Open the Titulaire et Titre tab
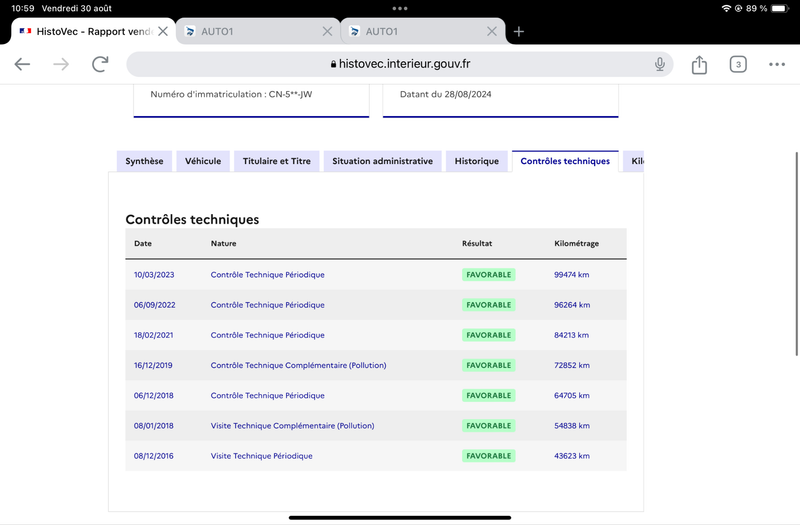 tap(277, 161)
